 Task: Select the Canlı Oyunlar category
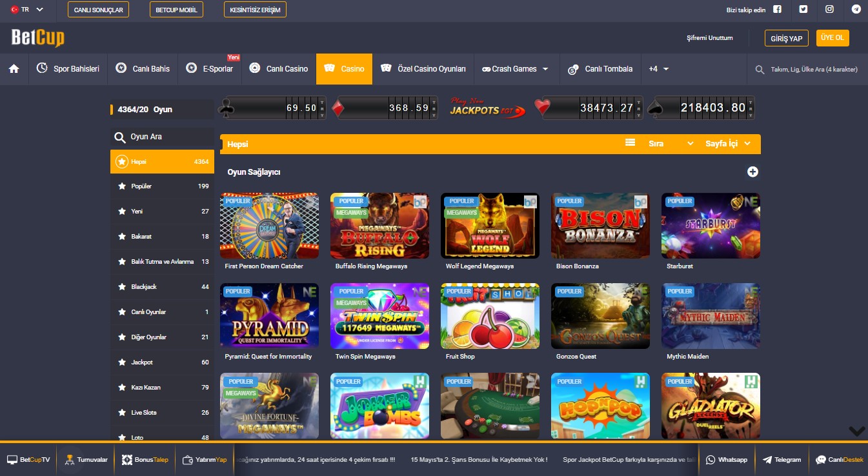pyautogui.click(x=162, y=312)
